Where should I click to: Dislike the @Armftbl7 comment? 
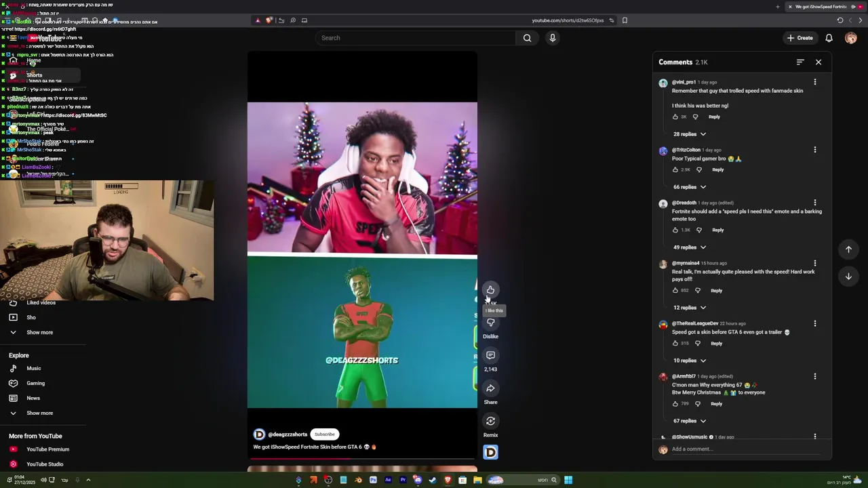(697, 403)
